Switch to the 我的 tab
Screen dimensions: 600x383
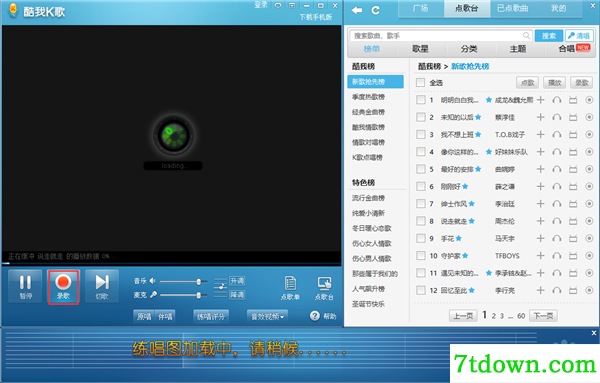pos(559,8)
